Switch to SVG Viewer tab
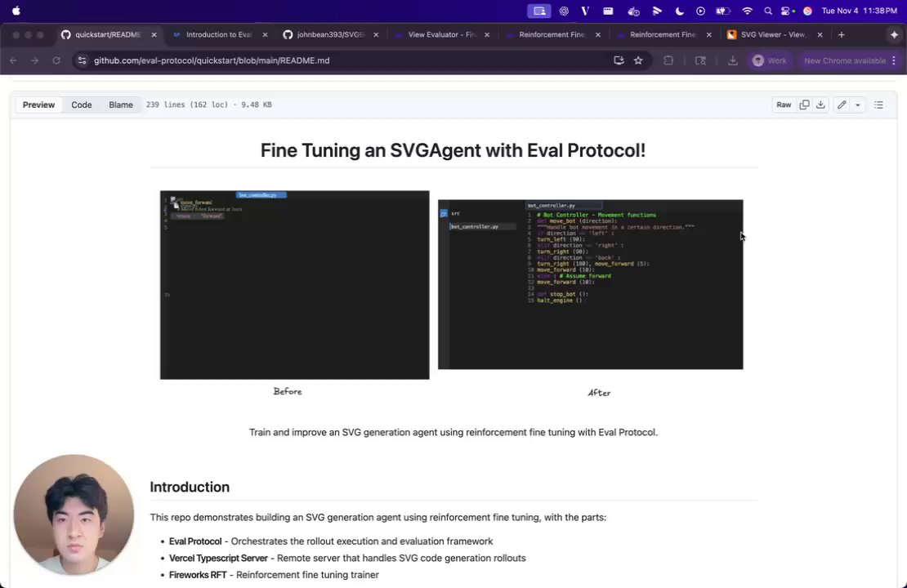 click(x=773, y=34)
